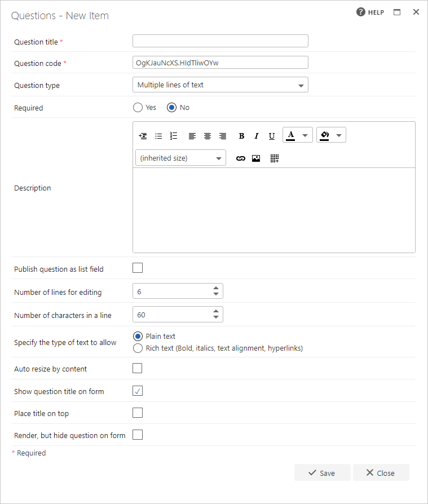
Task: Click the Save button
Action: point(322,472)
